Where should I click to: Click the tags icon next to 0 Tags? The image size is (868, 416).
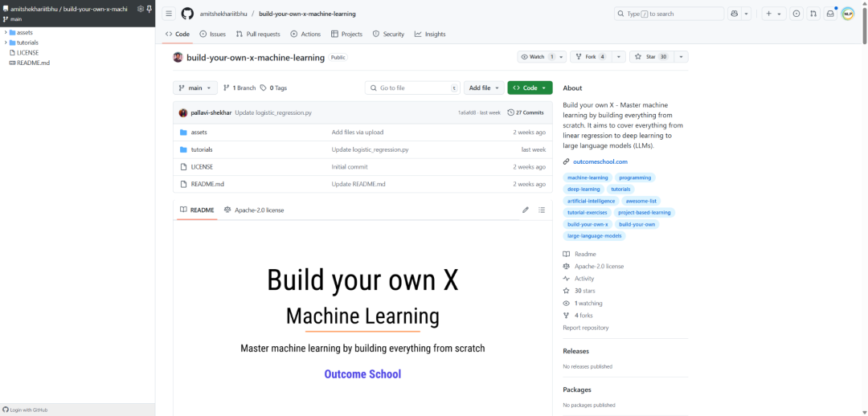click(x=264, y=88)
